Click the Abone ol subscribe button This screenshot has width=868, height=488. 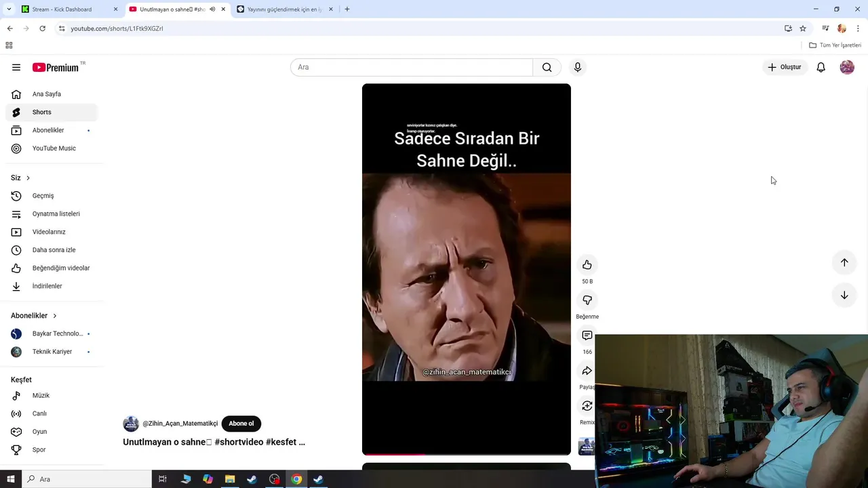click(241, 424)
